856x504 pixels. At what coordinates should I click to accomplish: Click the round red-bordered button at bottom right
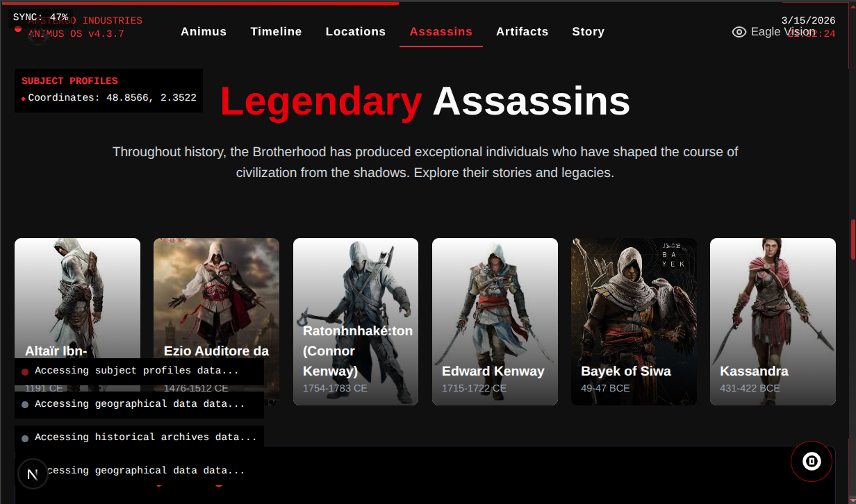[x=812, y=461]
